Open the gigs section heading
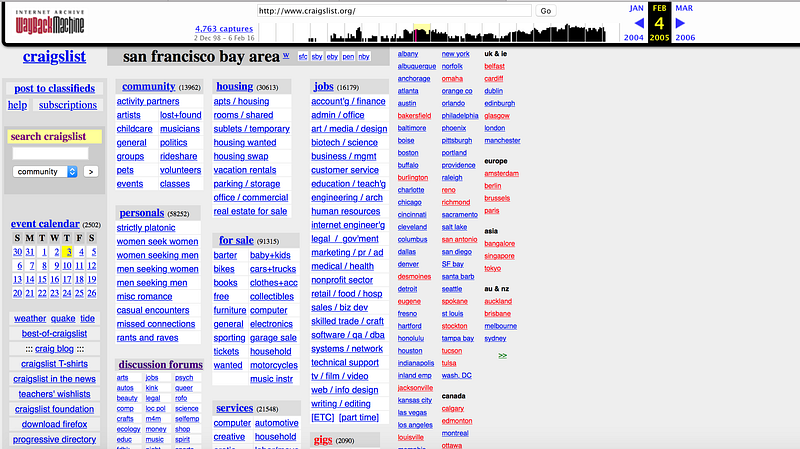The height and width of the screenshot is (449, 800). click(323, 440)
